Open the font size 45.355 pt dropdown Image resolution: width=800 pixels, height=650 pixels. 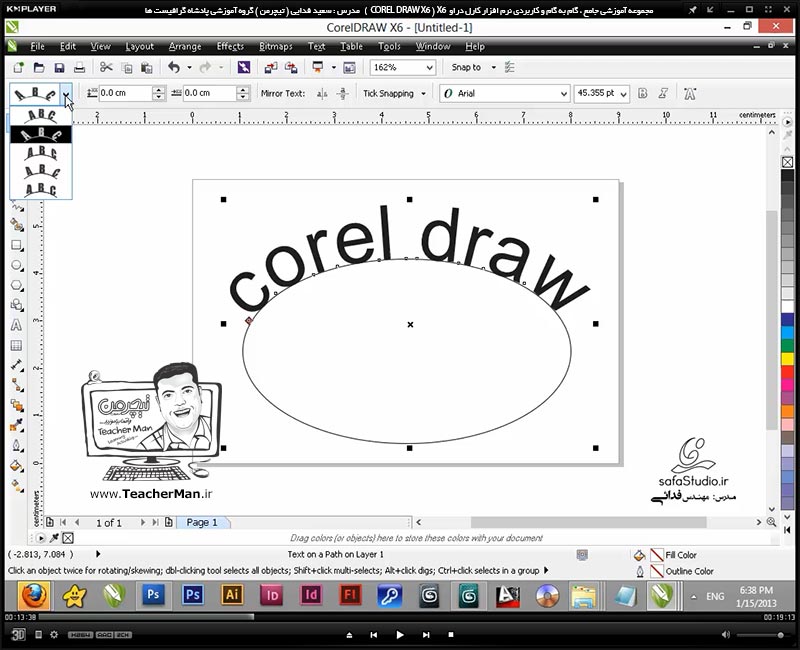[623, 93]
